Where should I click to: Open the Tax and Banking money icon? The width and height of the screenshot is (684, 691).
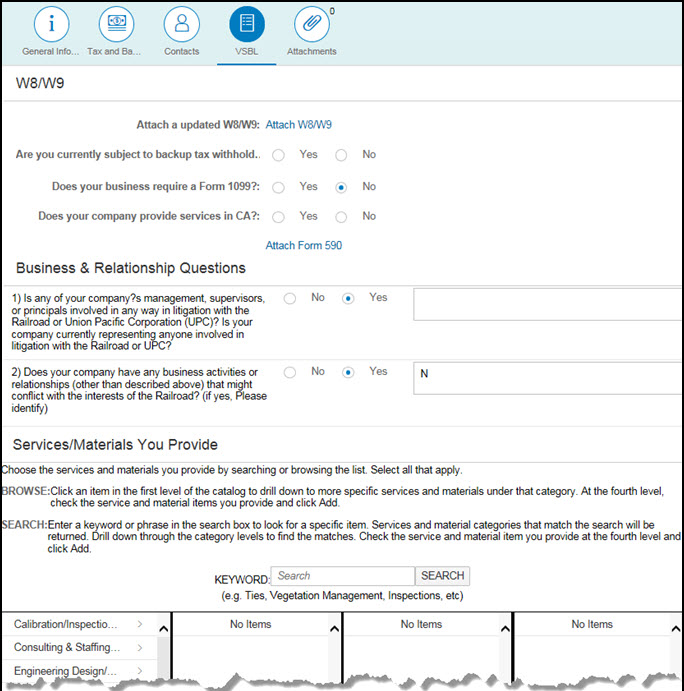(116, 24)
